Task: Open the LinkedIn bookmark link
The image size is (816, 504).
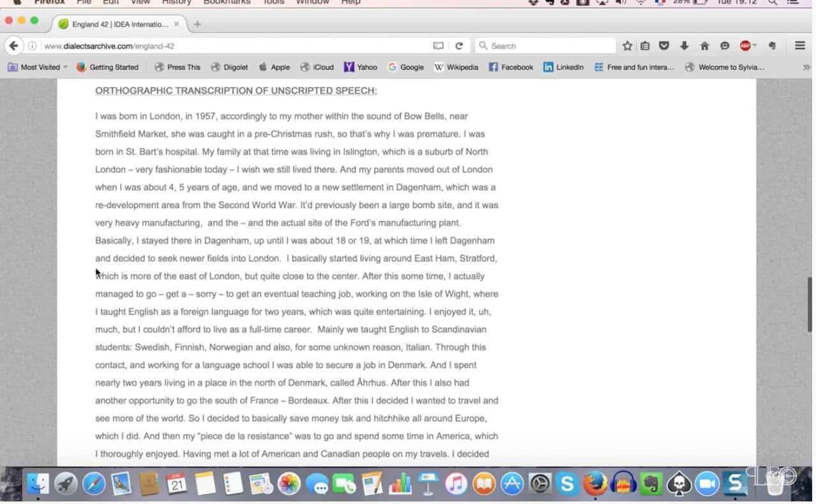Action: coord(563,67)
